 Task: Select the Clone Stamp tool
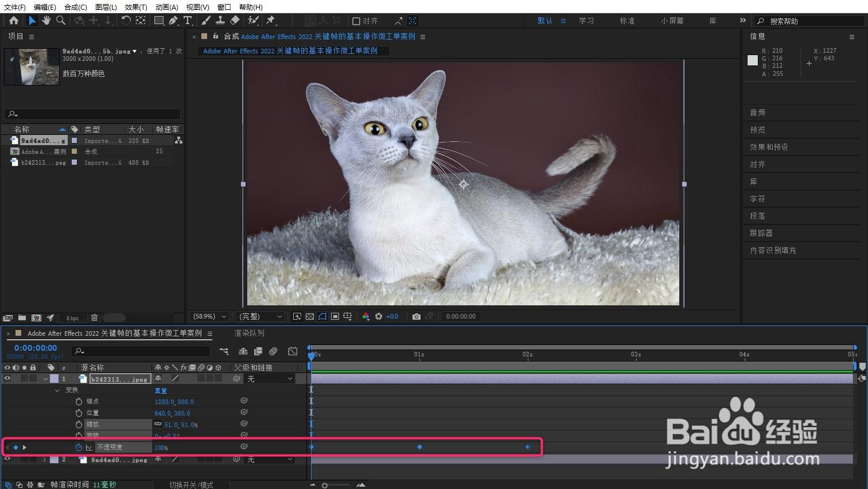[x=220, y=21]
